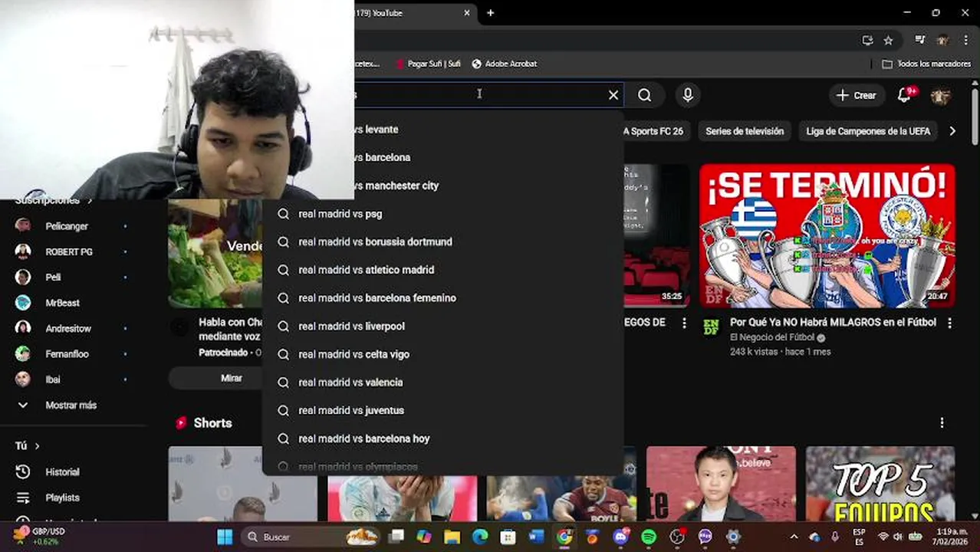Open YouTube account avatar menu
This screenshot has height=552, width=980.
pos(941,96)
